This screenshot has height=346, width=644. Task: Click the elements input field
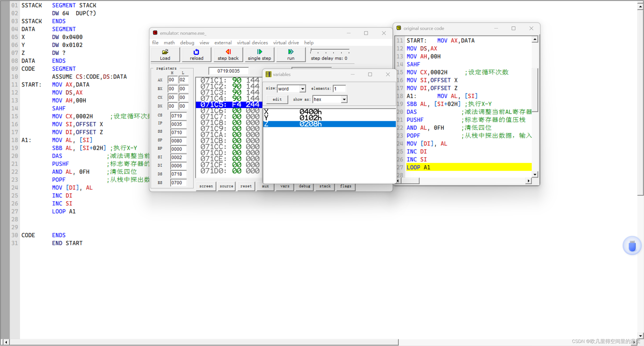(x=339, y=89)
